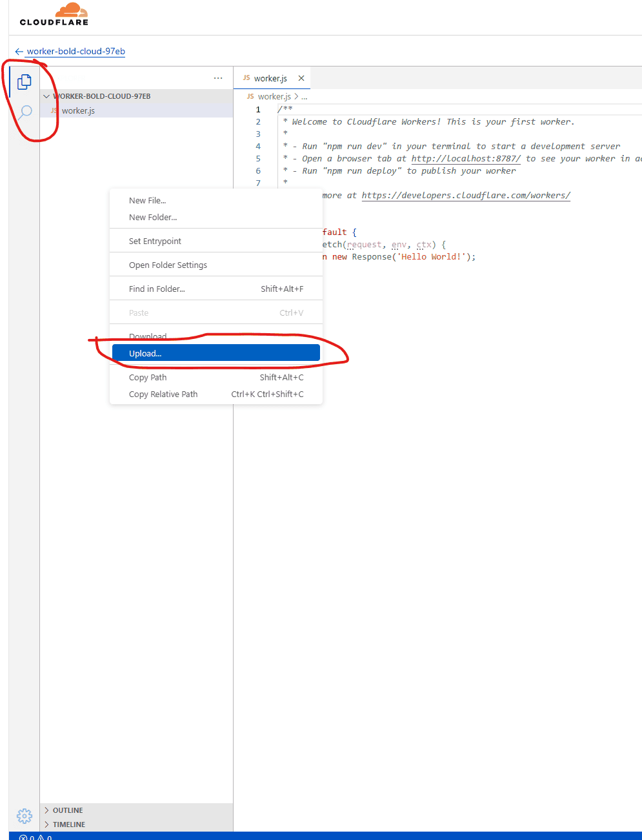Click Copy Relative Path menu entry
This screenshot has height=840, width=642.
pyautogui.click(x=163, y=394)
